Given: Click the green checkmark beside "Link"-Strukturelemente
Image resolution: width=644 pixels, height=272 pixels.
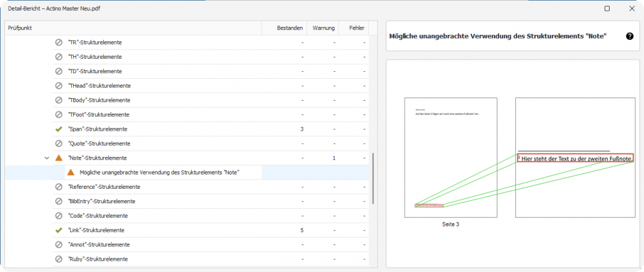Looking at the screenshot, I should pyautogui.click(x=59, y=230).
